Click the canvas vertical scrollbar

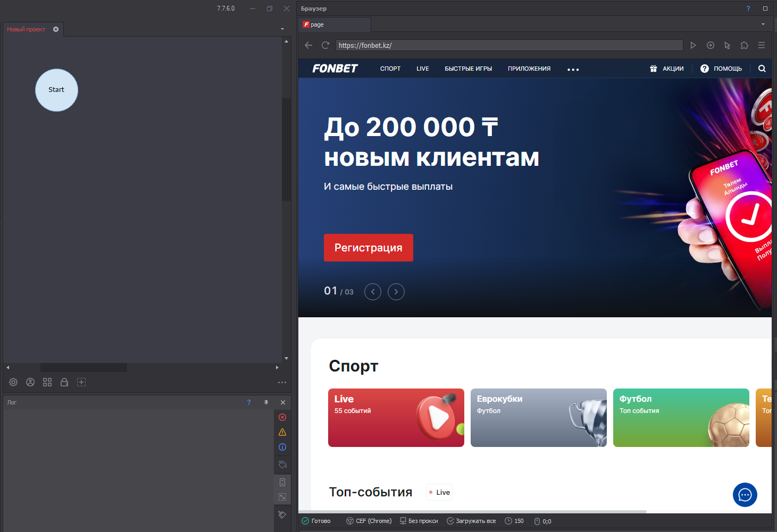(286, 149)
